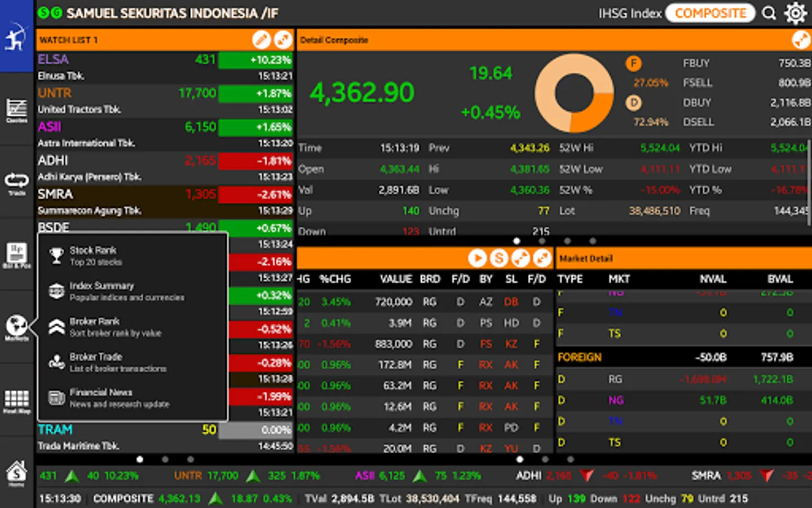This screenshot has height=508, width=812.
Task: Open the settings gear icon
Action: pos(796,13)
